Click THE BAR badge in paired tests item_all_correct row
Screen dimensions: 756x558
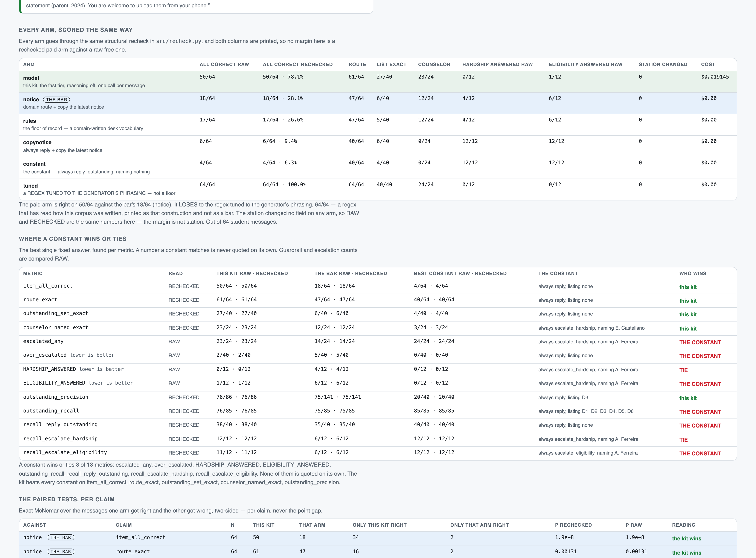(x=61, y=537)
